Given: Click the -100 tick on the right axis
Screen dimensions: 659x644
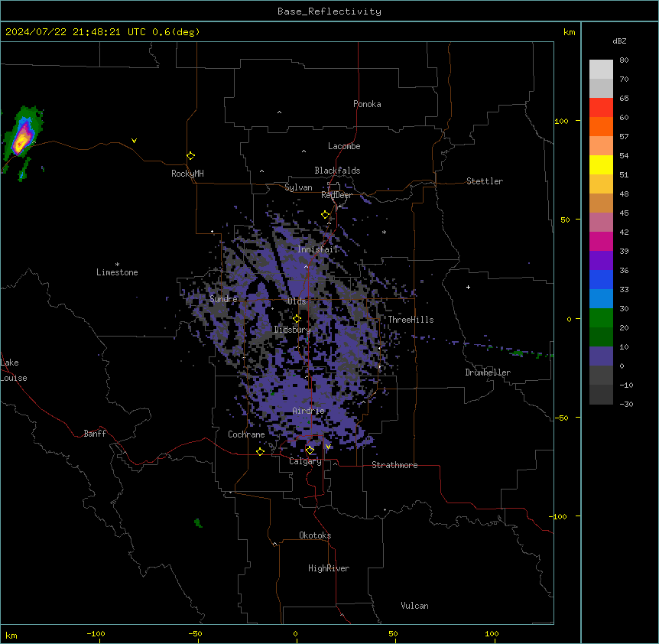Looking at the screenshot, I should (x=559, y=516).
